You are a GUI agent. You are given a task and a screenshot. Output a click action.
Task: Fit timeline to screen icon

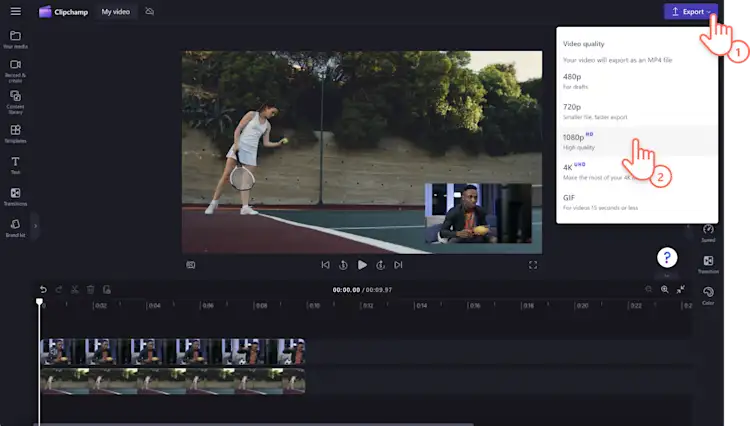click(681, 289)
